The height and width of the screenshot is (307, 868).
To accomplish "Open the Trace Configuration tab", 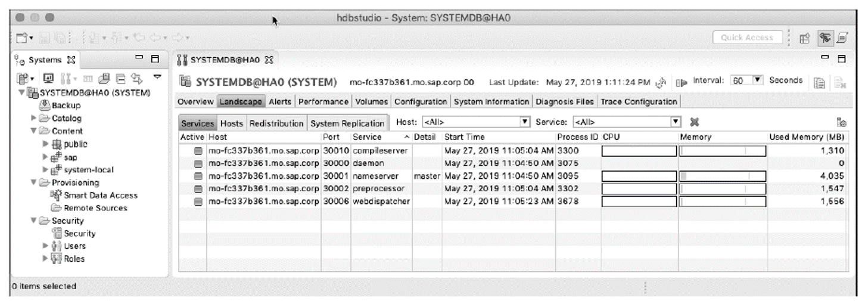I will [639, 102].
